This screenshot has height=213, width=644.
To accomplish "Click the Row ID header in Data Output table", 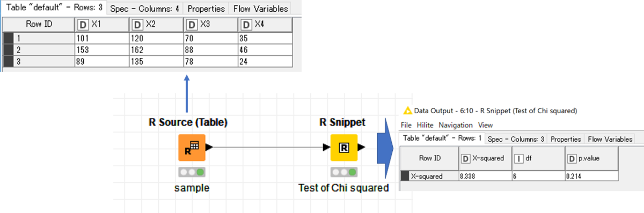I will 430,158.
